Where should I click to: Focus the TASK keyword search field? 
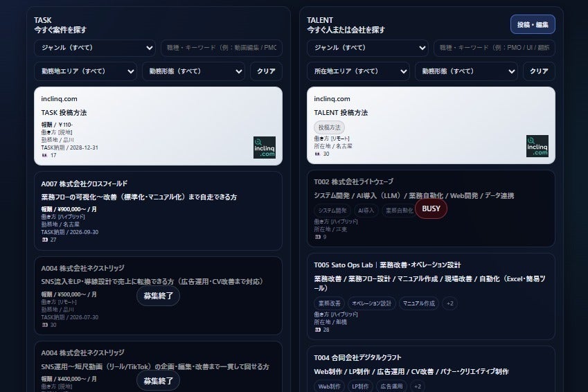[222, 48]
